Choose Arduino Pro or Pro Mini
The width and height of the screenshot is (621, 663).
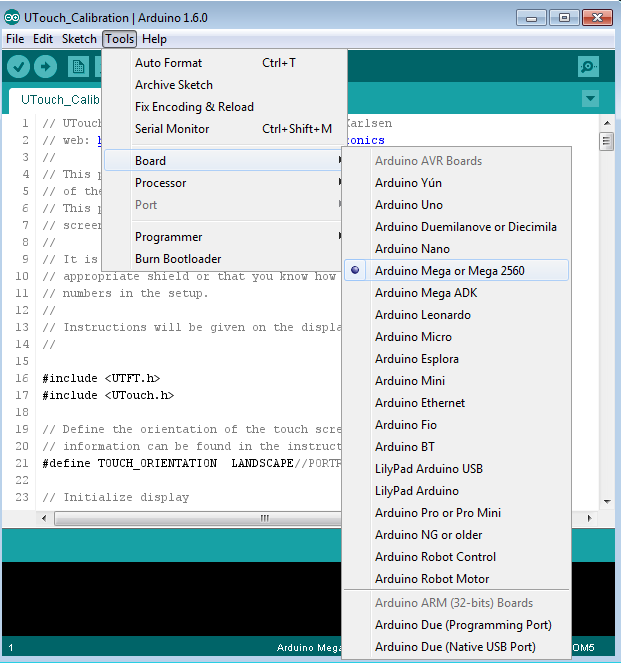click(x=457, y=512)
